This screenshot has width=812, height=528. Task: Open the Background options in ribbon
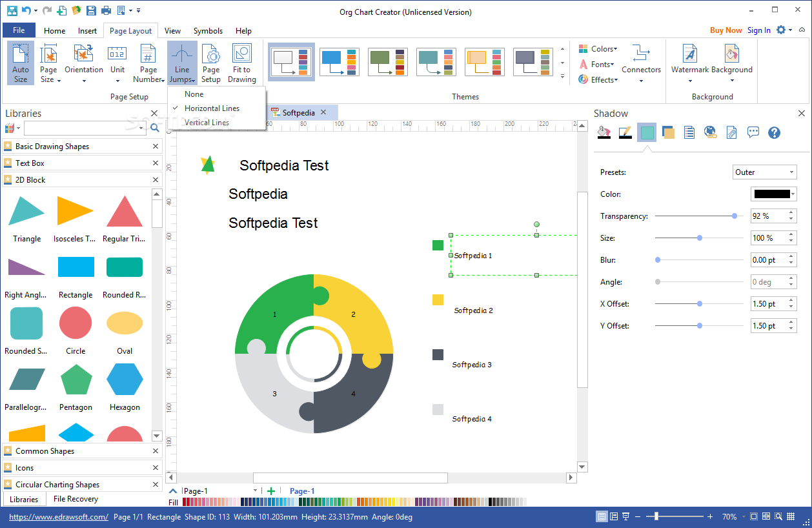click(732, 63)
